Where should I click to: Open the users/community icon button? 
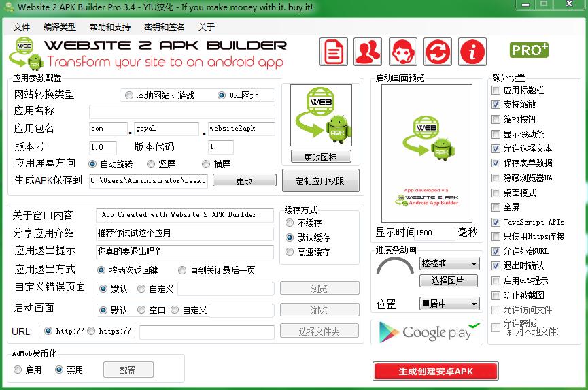[368, 52]
